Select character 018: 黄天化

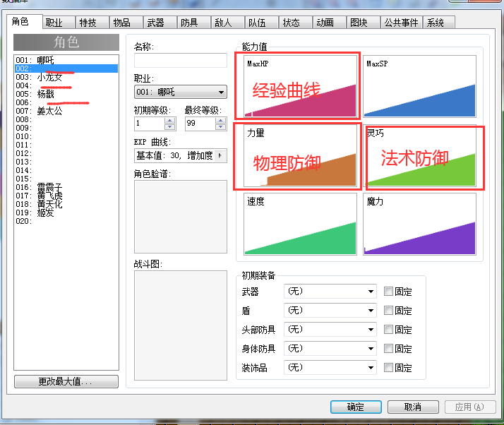point(66,204)
